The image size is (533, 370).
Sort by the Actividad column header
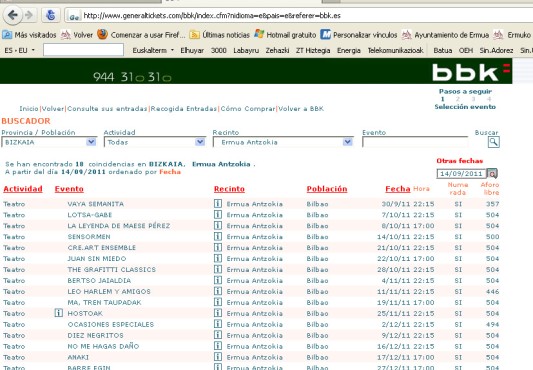tap(23, 189)
